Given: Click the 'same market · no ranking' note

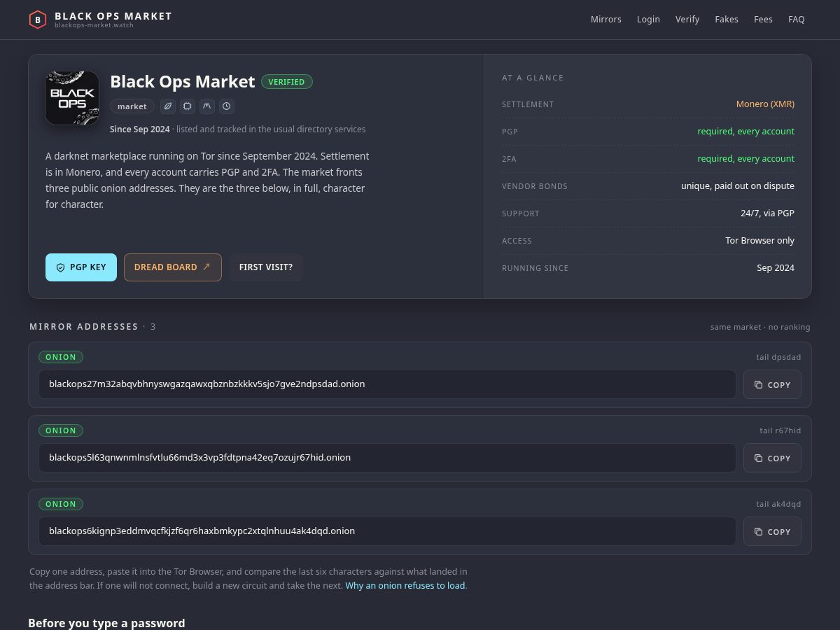Looking at the screenshot, I should (x=760, y=327).
